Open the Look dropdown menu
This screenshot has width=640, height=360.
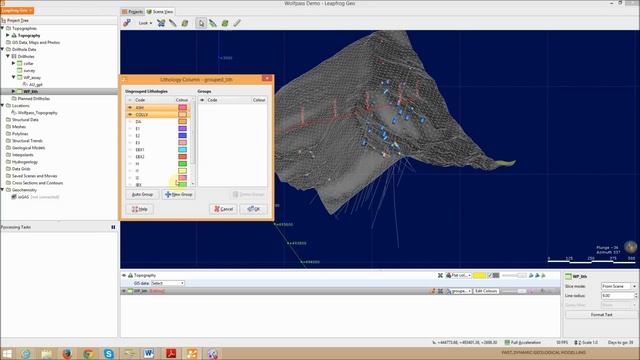tap(145, 23)
